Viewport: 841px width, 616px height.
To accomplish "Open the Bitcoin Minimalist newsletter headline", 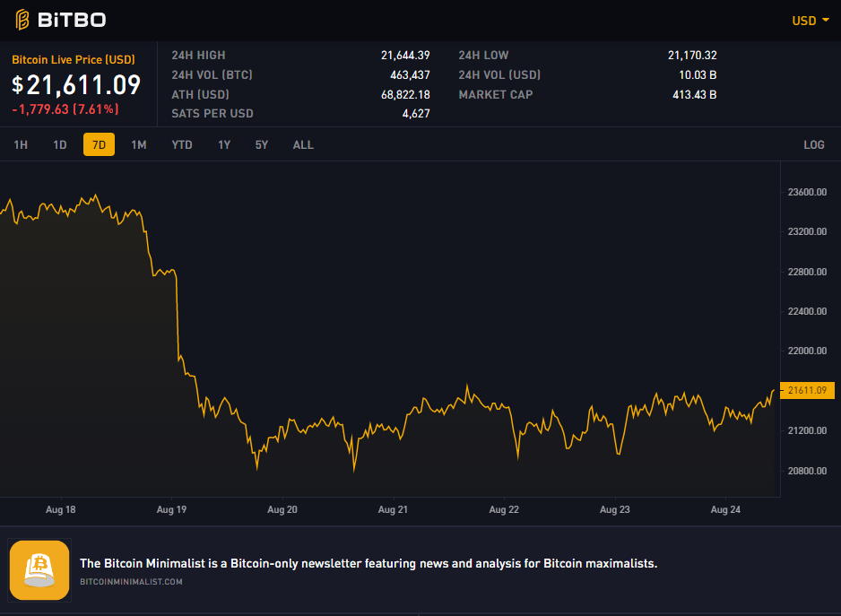I will point(368,563).
